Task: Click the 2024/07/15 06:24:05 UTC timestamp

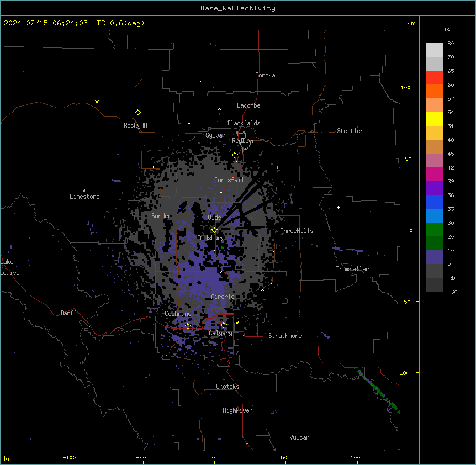Action: 55,23
